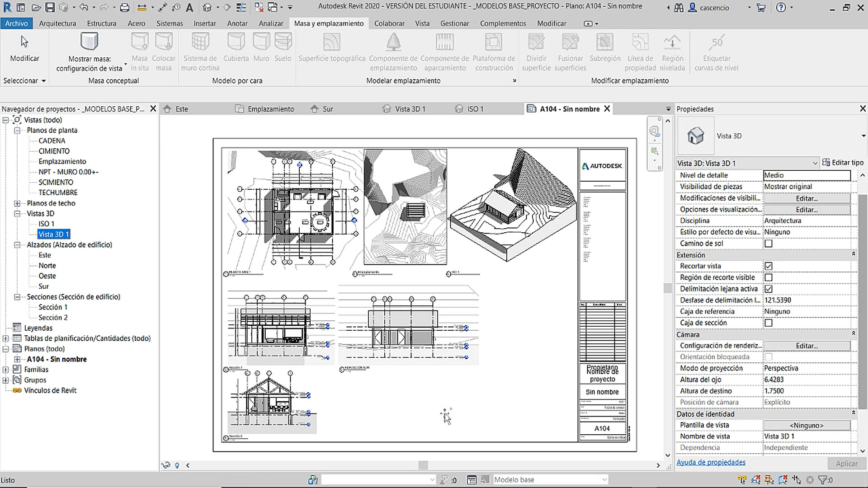Click the Print icon in quick access toolbar
The width and height of the screenshot is (868, 488).
[x=125, y=7]
